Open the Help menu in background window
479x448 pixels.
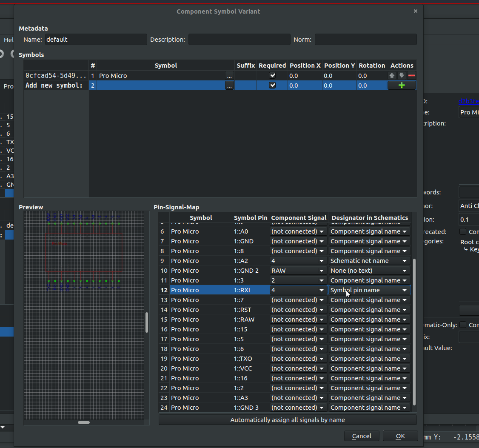pyautogui.click(x=9, y=40)
